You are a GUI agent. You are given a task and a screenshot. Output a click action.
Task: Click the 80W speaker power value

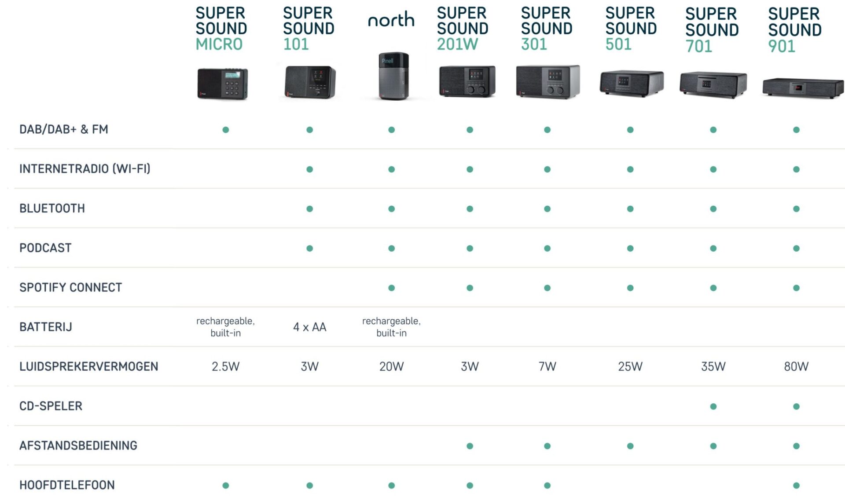coord(796,366)
